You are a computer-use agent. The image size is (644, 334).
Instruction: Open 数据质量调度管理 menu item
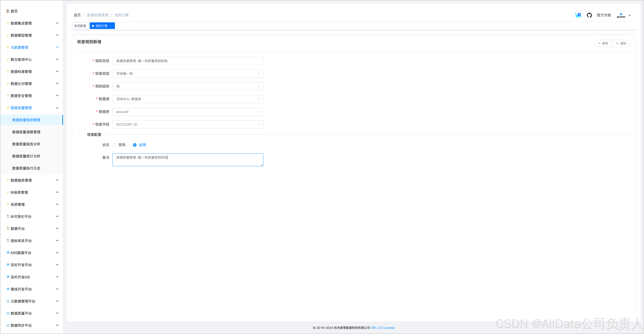coord(26,132)
